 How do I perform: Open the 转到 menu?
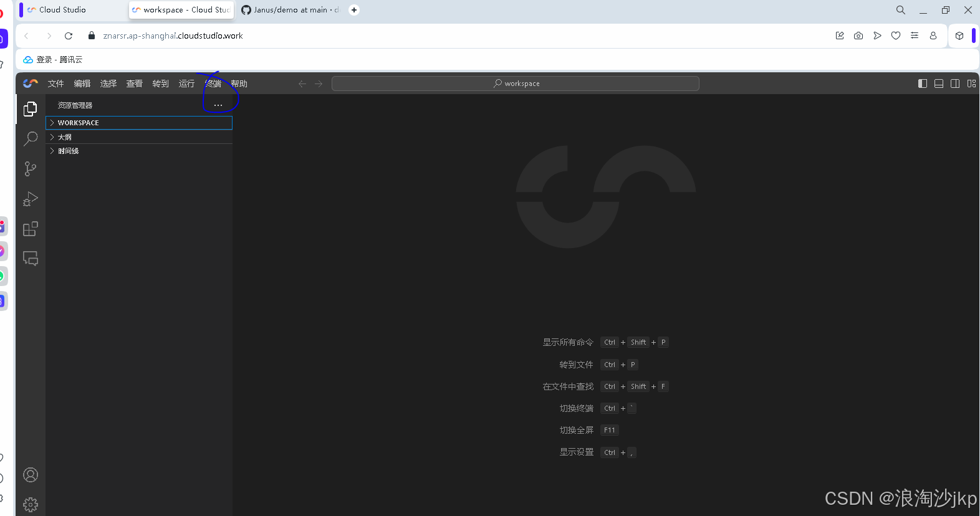161,84
